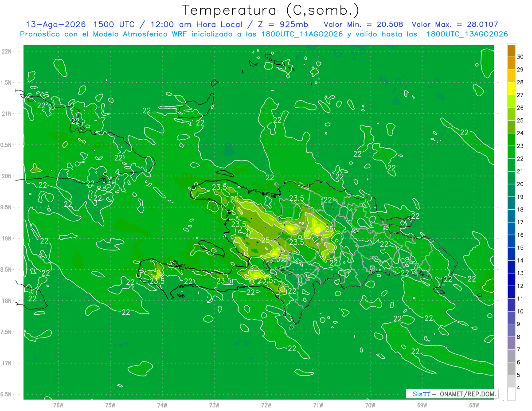Viewport: 532px width, 411px height.
Task: Click the '20N' latitude axis label
Action: click(7, 176)
